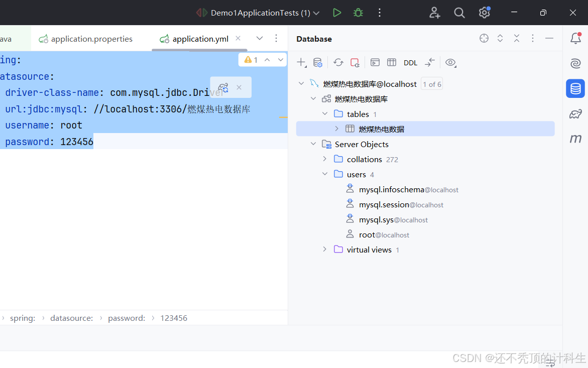Expand the collations folder
The image size is (588, 368).
[325, 159]
